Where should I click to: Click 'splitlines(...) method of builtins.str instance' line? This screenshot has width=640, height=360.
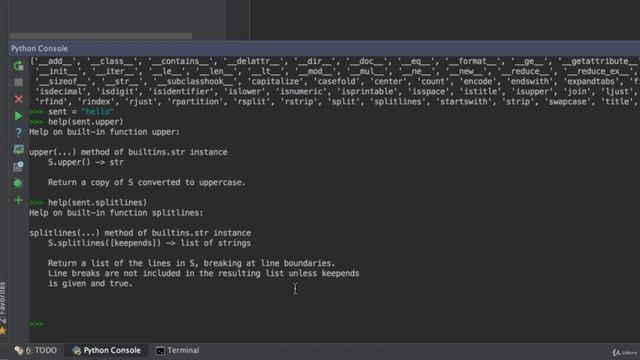pyautogui.click(x=140, y=233)
